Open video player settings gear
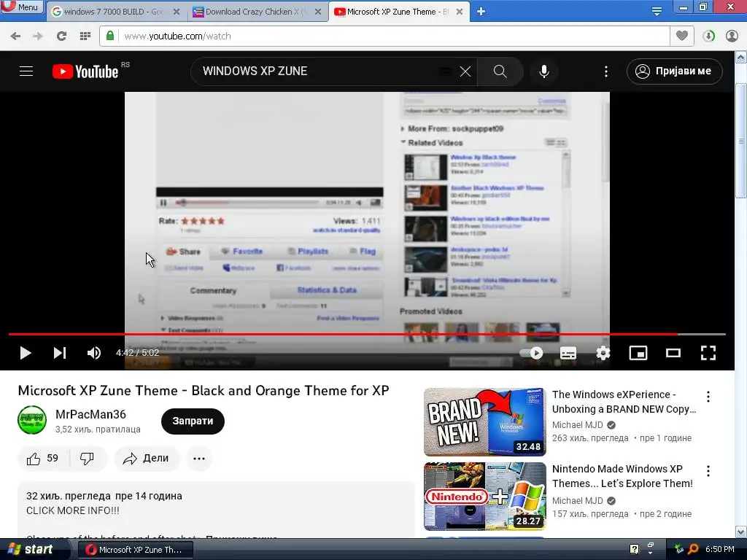 603,353
